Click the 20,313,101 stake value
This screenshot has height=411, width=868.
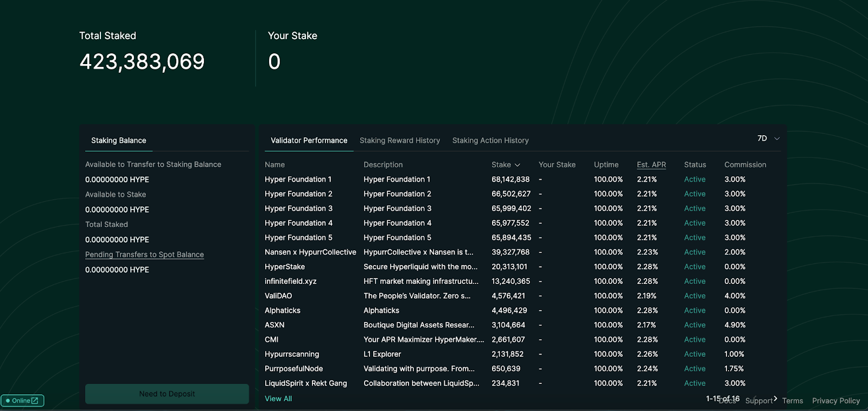[x=509, y=267]
